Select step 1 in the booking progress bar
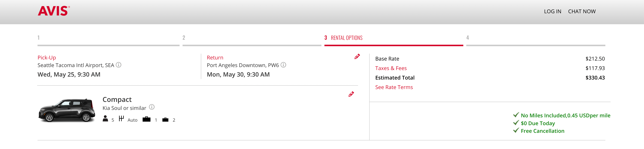Image resolution: width=644 pixels, height=149 pixels. [x=38, y=38]
